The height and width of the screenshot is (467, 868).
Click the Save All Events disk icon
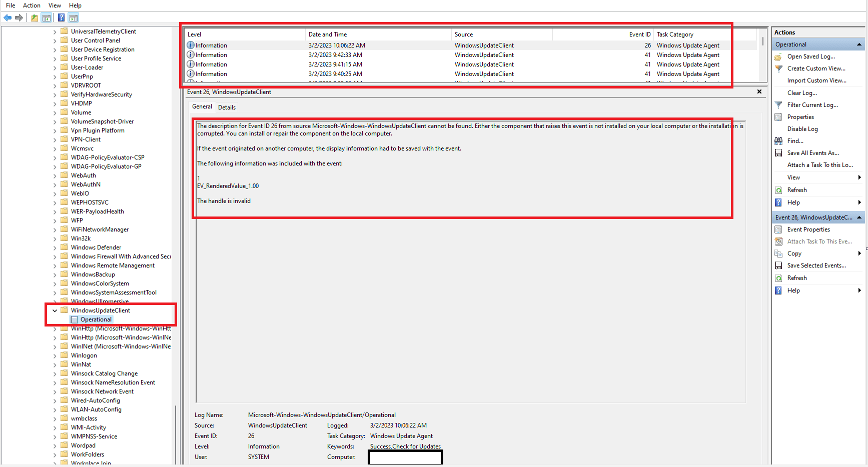point(778,153)
